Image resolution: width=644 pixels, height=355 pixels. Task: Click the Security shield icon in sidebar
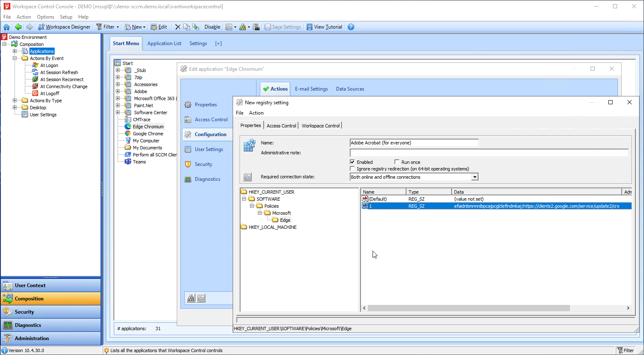coord(188,164)
